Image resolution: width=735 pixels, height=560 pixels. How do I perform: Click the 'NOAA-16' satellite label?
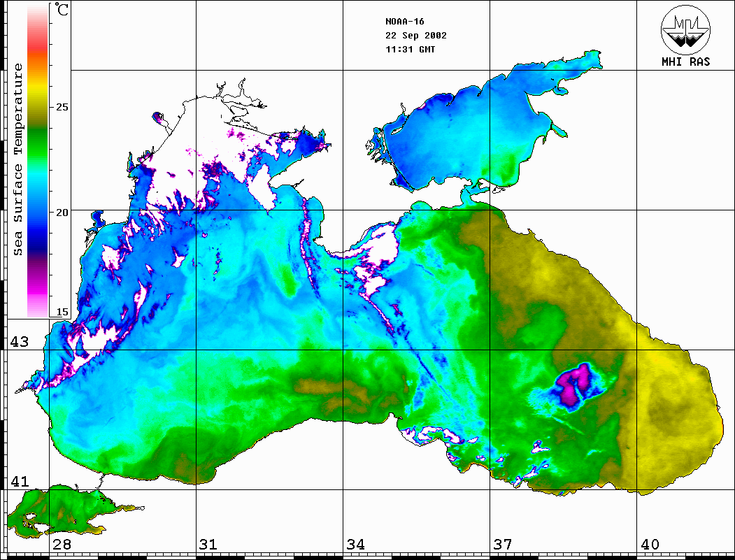click(x=404, y=22)
